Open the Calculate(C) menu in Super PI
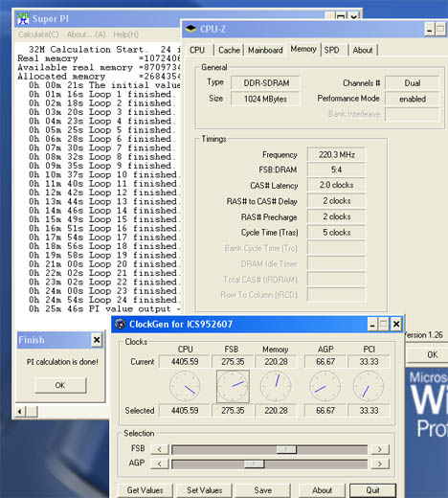This screenshot has width=448, height=498. point(38,34)
